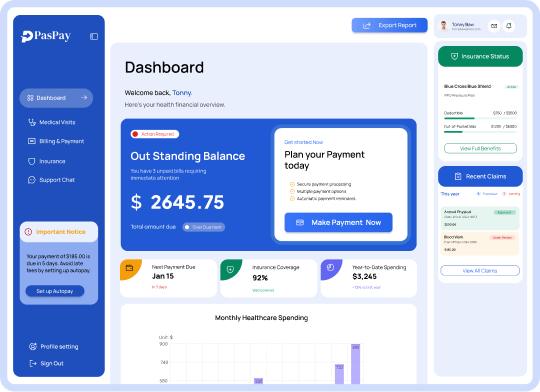Click the Important Notice warning icon
The image size is (540, 392).
tap(28, 232)
